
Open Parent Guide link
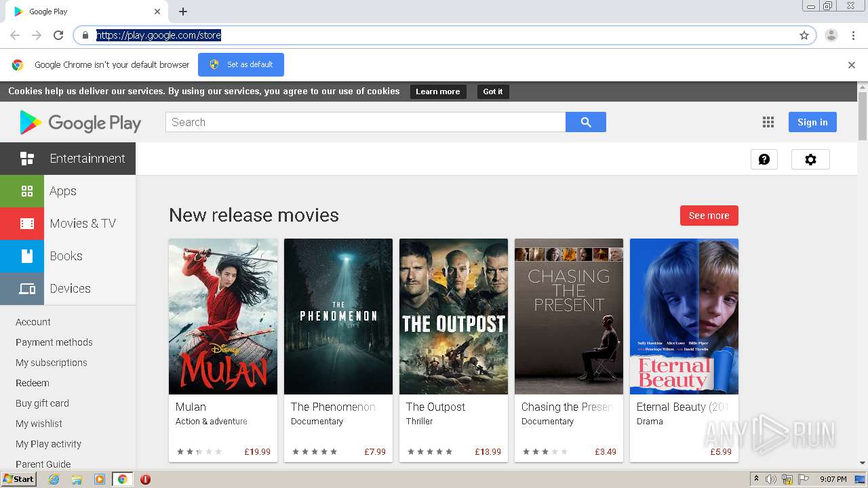[x=43, y=464]
